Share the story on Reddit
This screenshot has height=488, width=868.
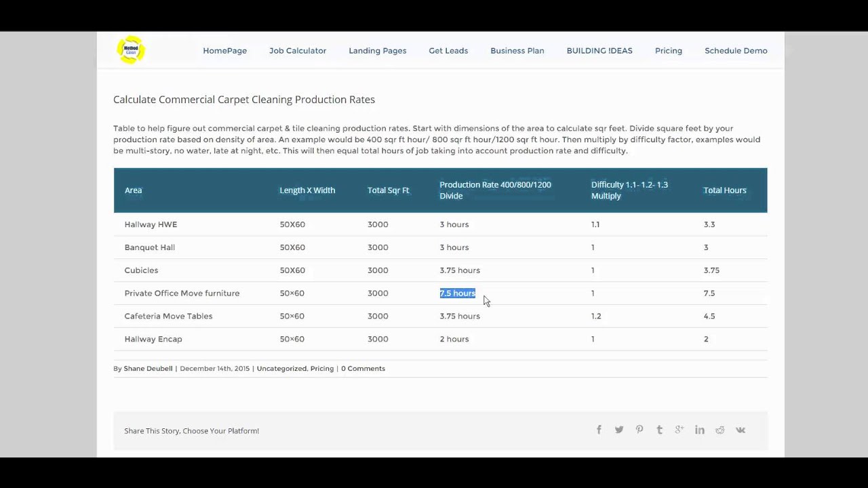[719, 430]
